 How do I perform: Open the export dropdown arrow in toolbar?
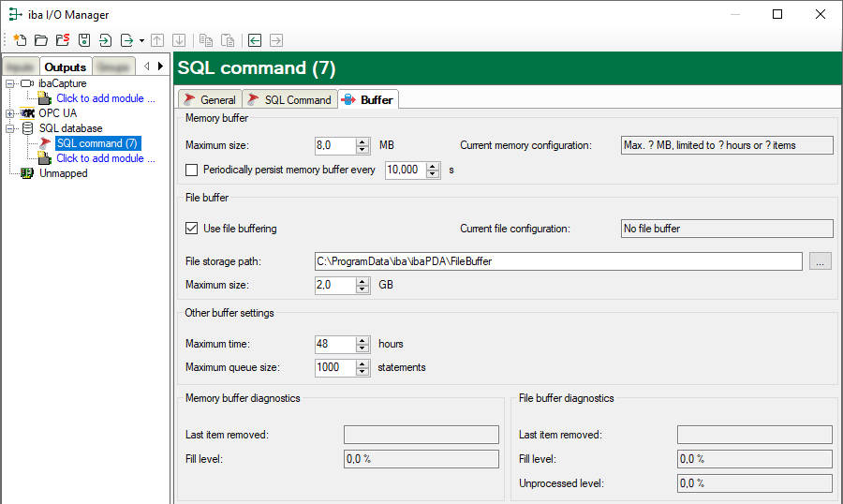tap(141, 40)
